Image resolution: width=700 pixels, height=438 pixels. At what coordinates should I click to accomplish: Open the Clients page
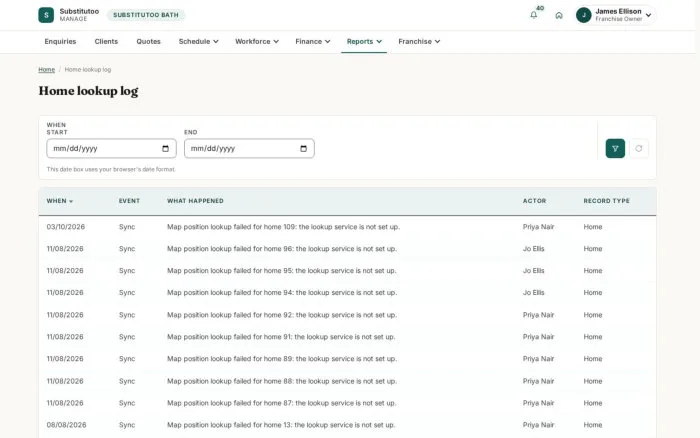point(106,42)
